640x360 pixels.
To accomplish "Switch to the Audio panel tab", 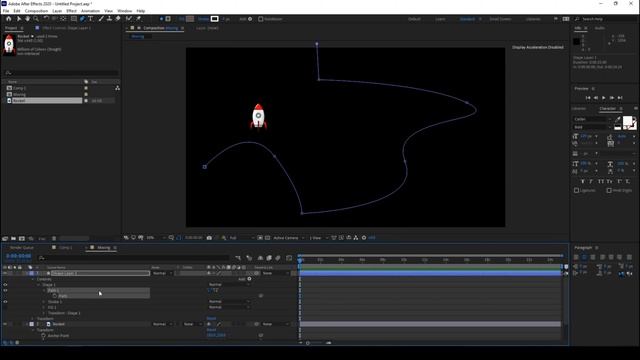I will click(600, 28).
